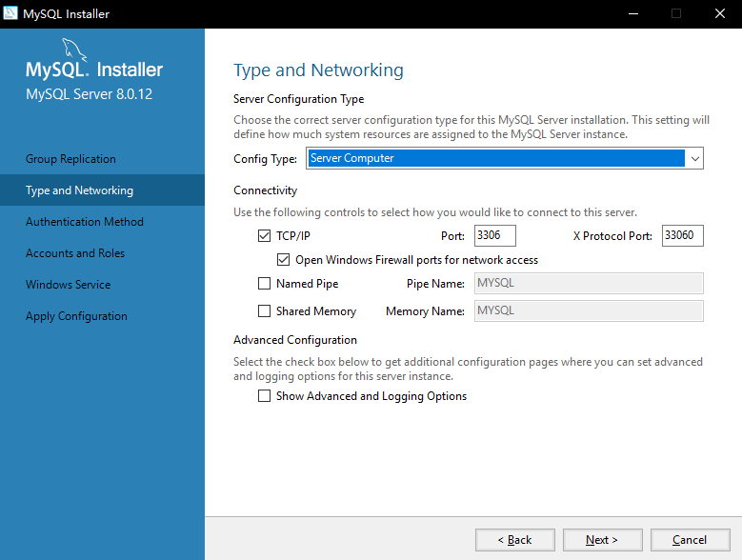Open the Config Type dropdown arrow

tap(694, 158)
